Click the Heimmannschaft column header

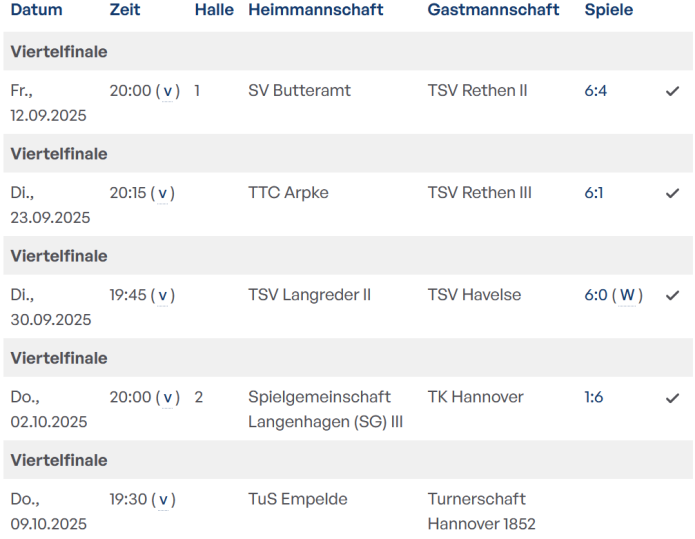(x=315, y=10)
